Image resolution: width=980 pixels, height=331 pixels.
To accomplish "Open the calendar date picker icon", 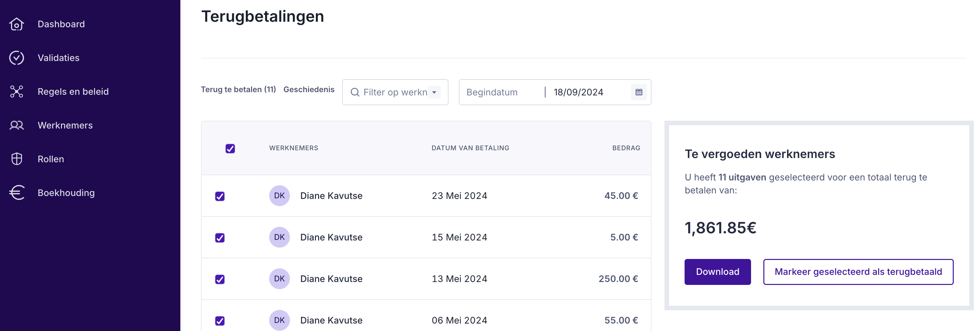I will (639, 92).
